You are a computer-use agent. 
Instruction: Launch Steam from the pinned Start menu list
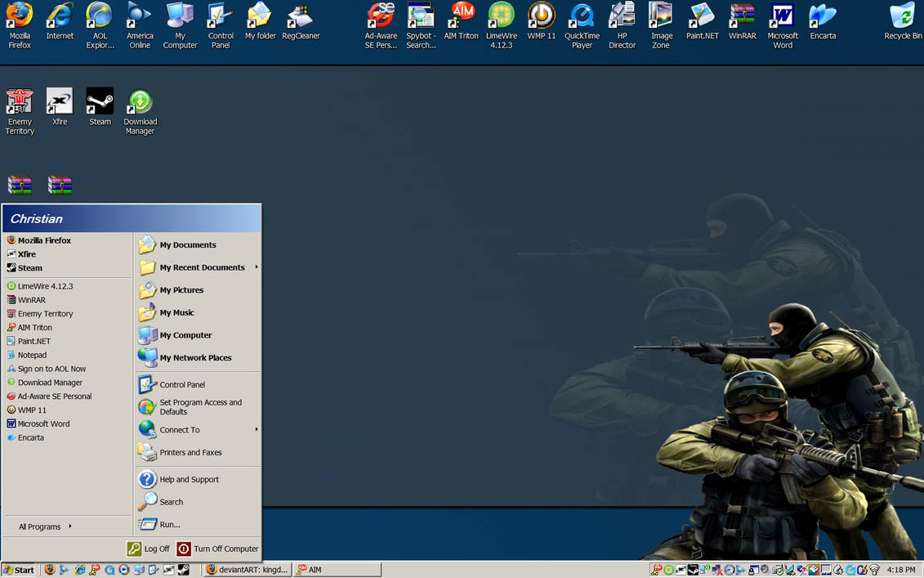[x=67, y=268]
